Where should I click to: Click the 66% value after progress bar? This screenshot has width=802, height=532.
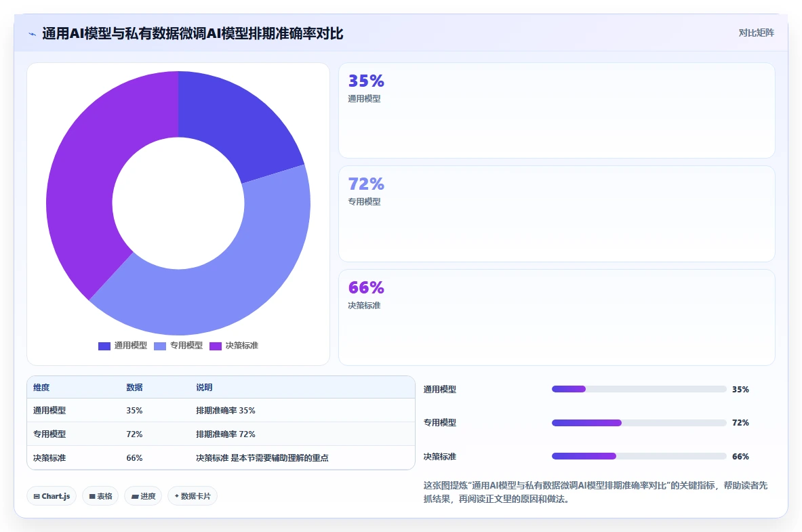tap(740, 456)
